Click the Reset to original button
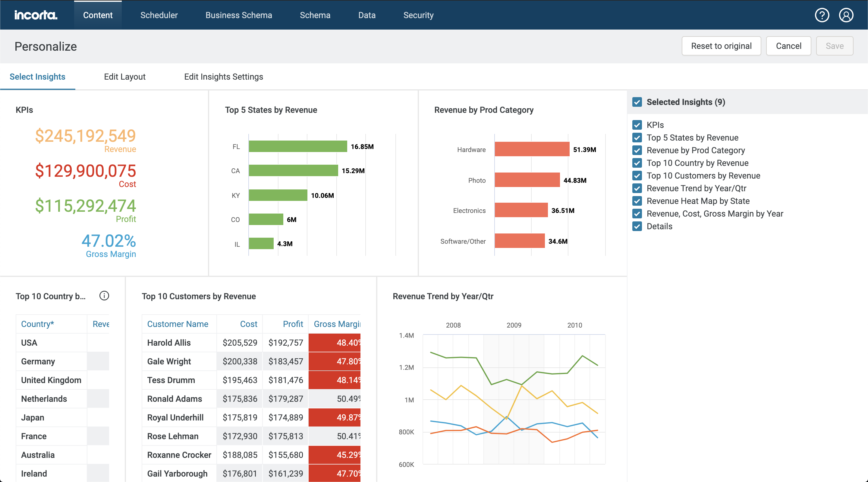Viewport: 868px width, 482px height. 721,46
